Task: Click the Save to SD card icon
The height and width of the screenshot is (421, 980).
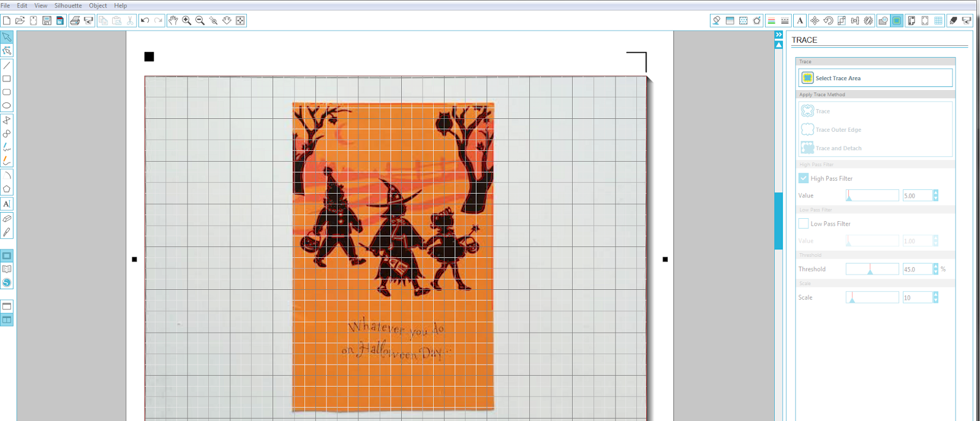Action: [x=60, y=20]
